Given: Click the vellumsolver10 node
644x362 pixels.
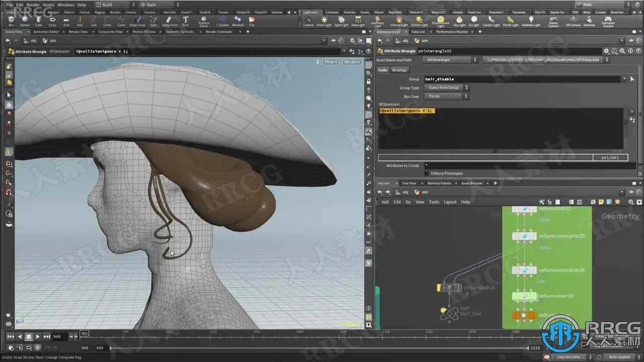Looking at the screenshot, I should (524, 296).
